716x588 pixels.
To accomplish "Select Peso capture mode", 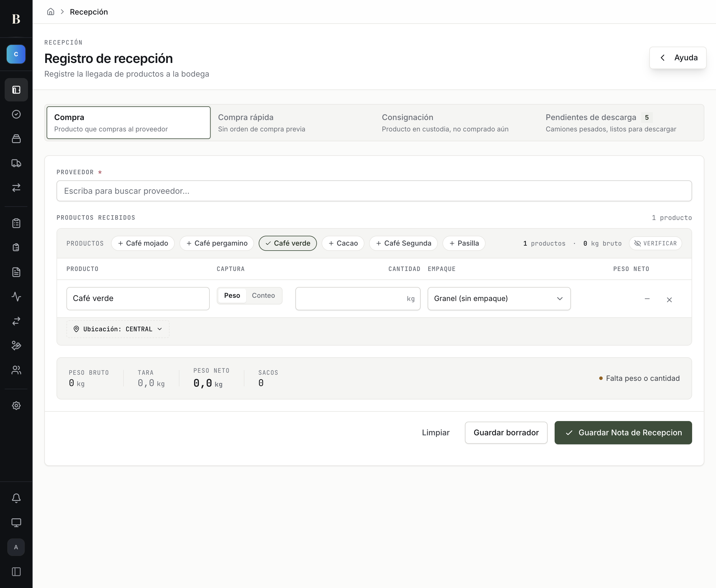I will click(x=232, y=295).
